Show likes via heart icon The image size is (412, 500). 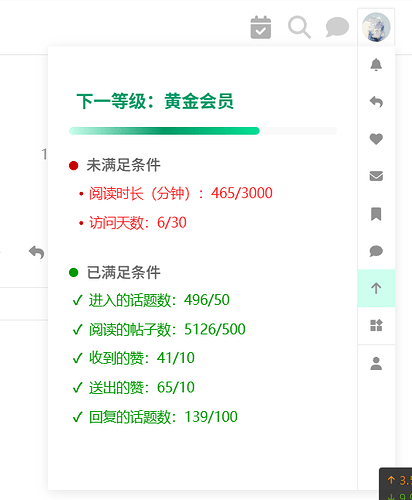point(376,139)
